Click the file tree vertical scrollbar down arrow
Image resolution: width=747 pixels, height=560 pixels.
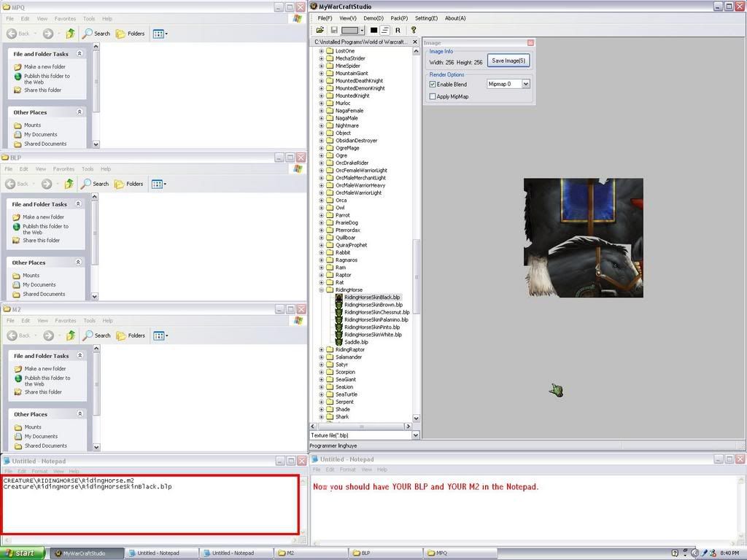pos(416,418)
